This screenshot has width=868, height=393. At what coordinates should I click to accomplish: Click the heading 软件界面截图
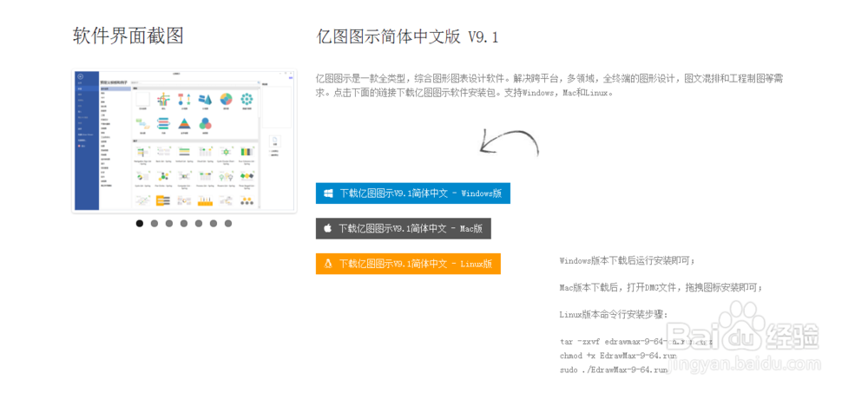pyautogui.click(x=128, y=36)
